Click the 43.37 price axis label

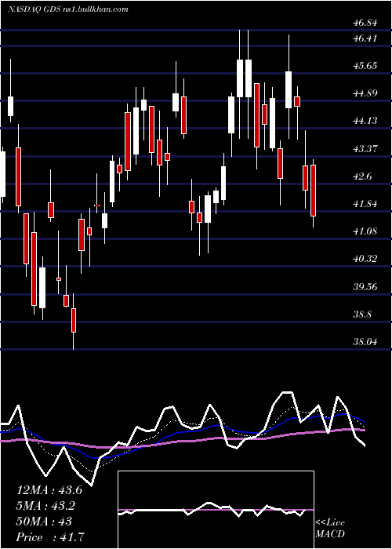tap(365, 148)
